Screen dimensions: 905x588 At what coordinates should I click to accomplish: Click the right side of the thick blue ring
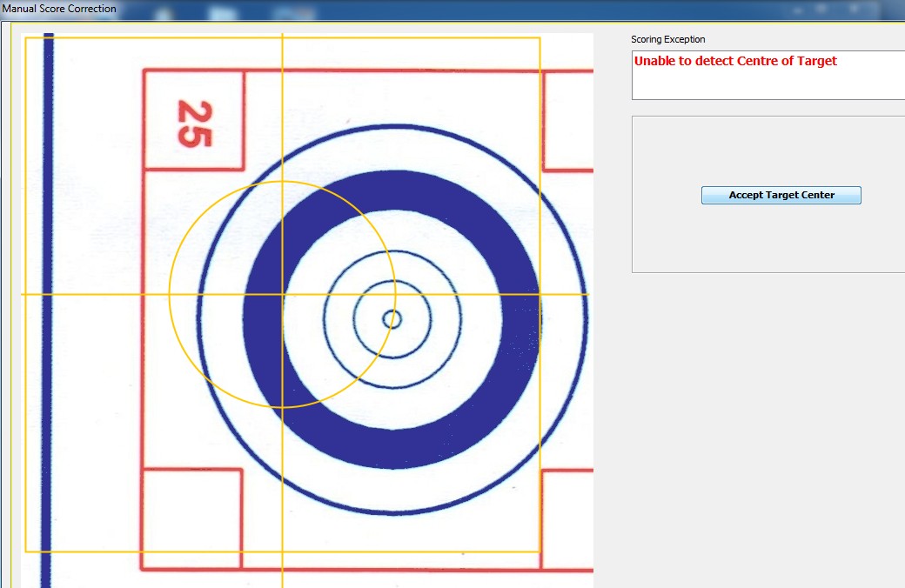click(x=522, y=319)
